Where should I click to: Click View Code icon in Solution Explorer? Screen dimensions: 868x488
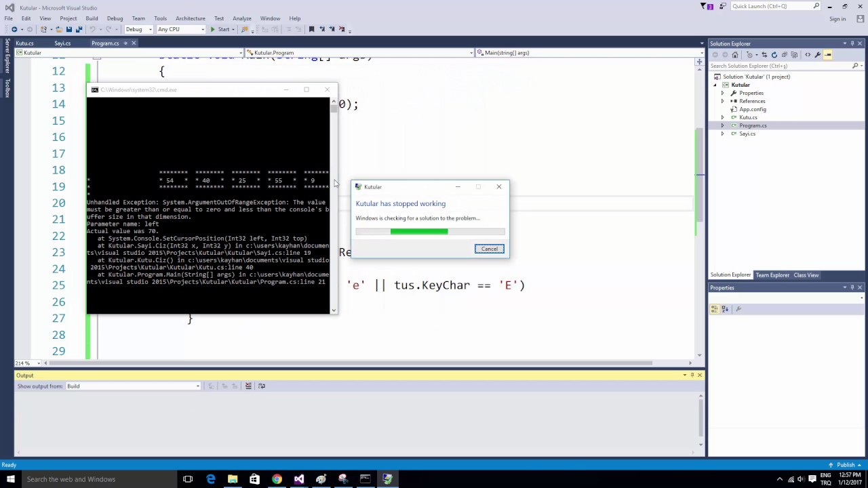coord(808,55)
